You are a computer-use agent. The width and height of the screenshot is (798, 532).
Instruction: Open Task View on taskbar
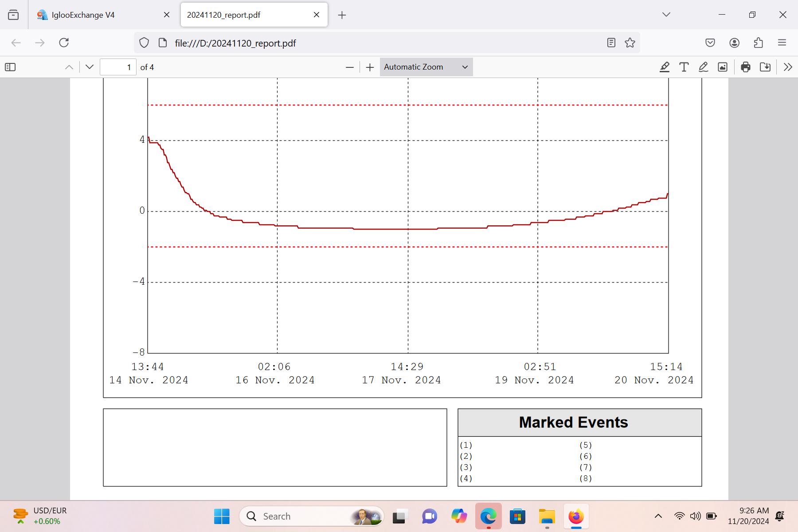coord(399,516)
